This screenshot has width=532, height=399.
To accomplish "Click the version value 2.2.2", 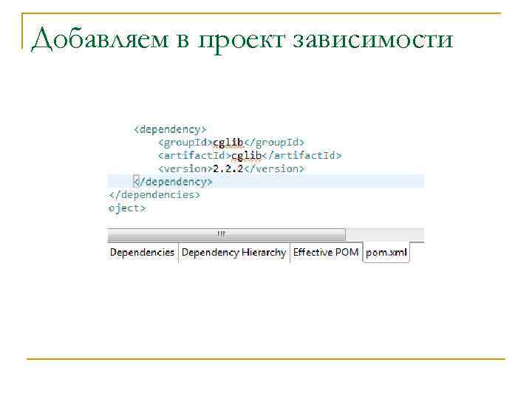I will click(x=228, y=168).
